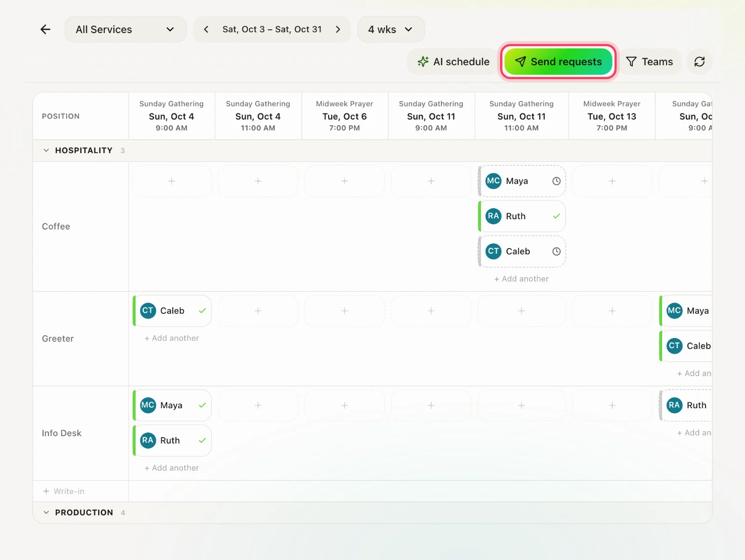This screenshot has height=560, width=745.
Task: Click Send requests button
Action: [558, 61]
